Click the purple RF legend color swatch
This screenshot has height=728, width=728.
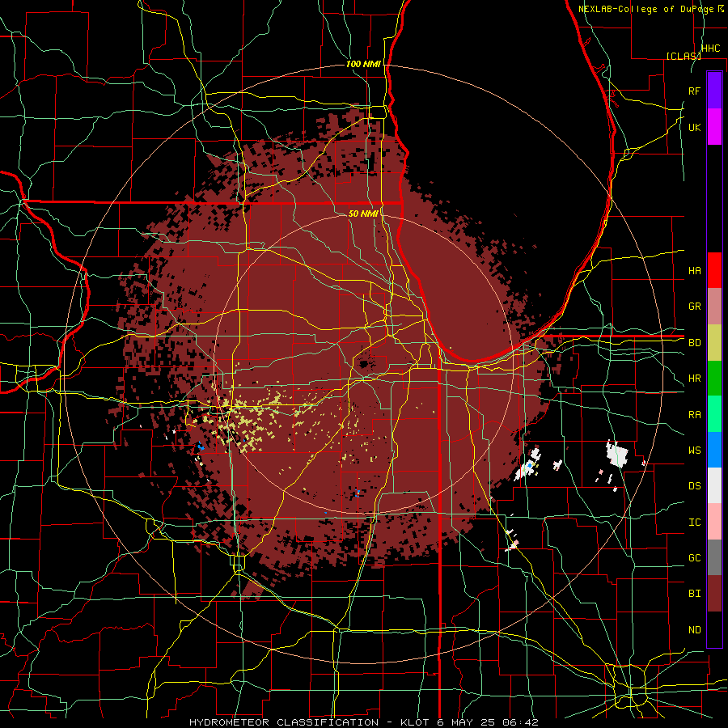point(714,90)
